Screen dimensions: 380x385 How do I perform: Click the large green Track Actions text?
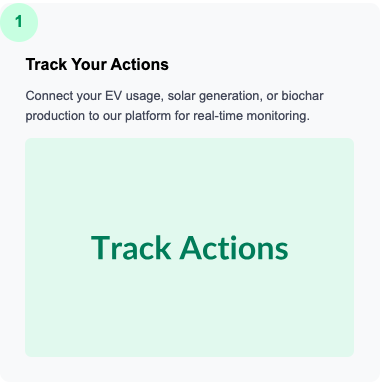[189, 248]
